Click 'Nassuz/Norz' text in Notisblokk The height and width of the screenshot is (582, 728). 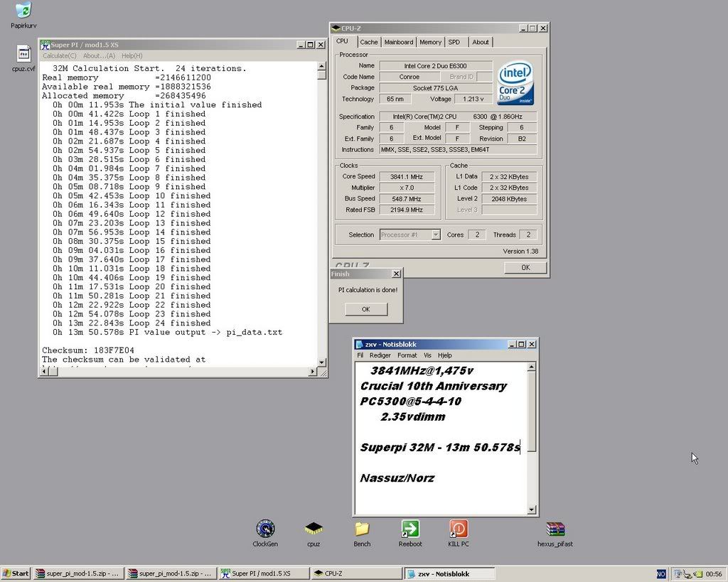(397, 478)
